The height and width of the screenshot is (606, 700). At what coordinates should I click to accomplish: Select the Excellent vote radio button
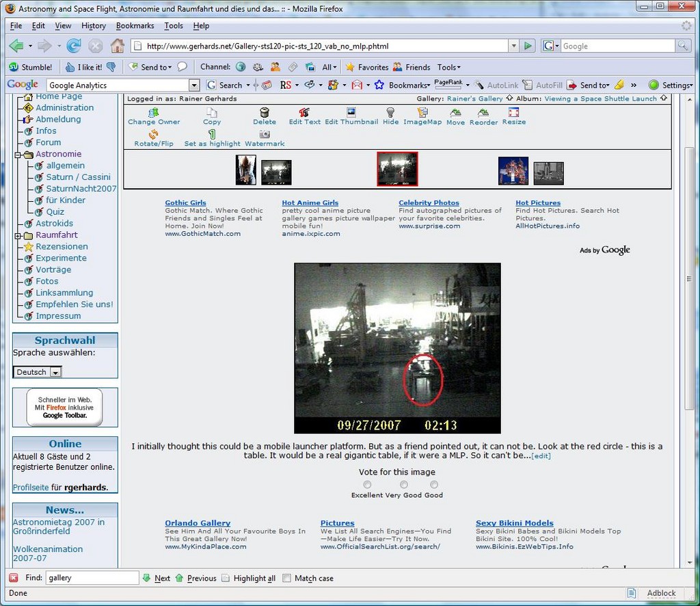[x=367, y=484]
